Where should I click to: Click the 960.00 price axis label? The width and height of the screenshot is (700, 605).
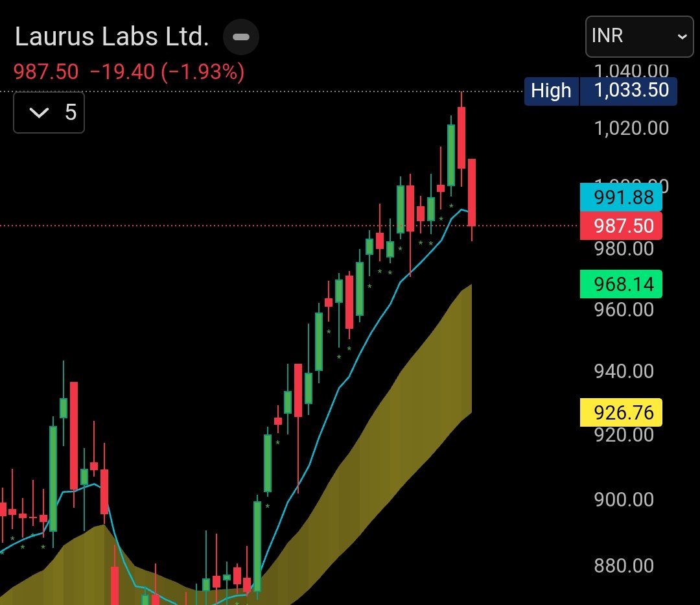[624, 309]
